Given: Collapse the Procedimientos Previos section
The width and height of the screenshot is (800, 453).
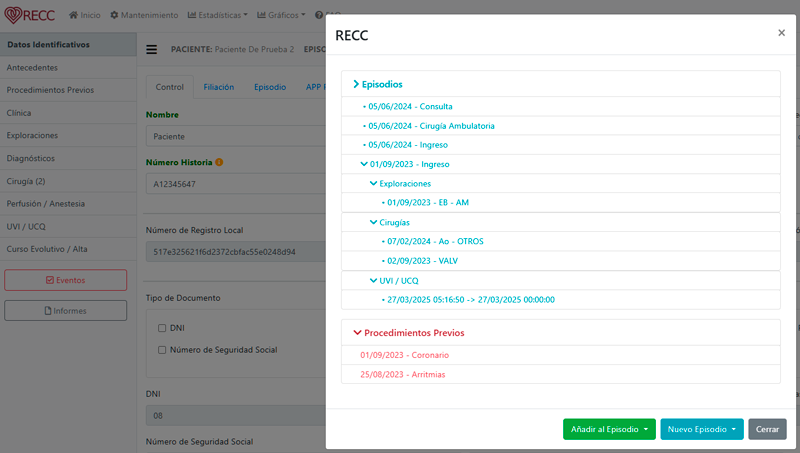Looking at the screenshot, I should pos(358,333).
